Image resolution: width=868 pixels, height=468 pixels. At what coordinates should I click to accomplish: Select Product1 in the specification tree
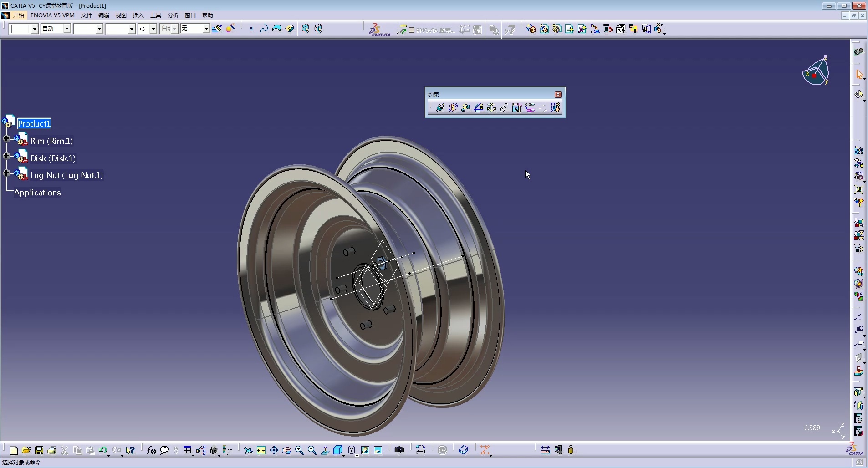click(34, 124)
